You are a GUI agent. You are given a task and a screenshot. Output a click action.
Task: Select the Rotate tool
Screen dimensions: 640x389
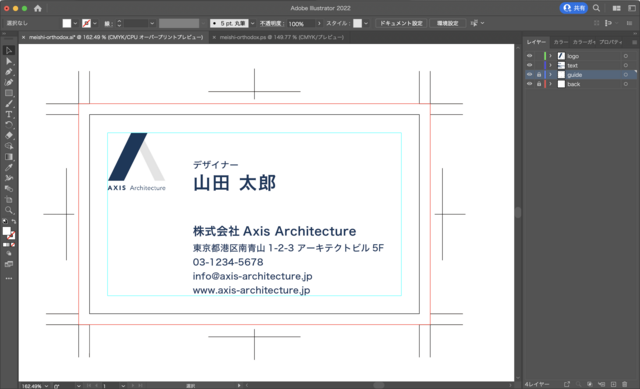click(9, 125)
